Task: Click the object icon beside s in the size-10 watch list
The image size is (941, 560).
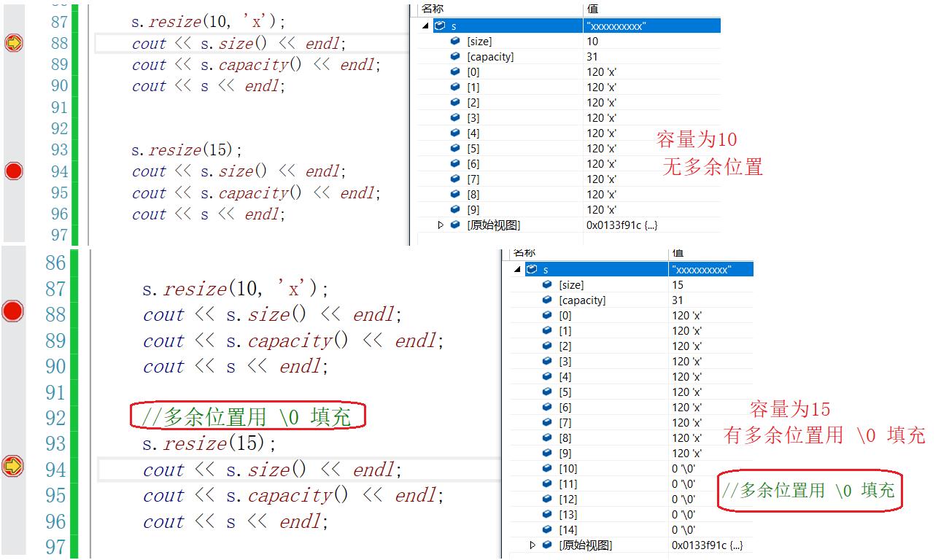Action: (440, 26)
